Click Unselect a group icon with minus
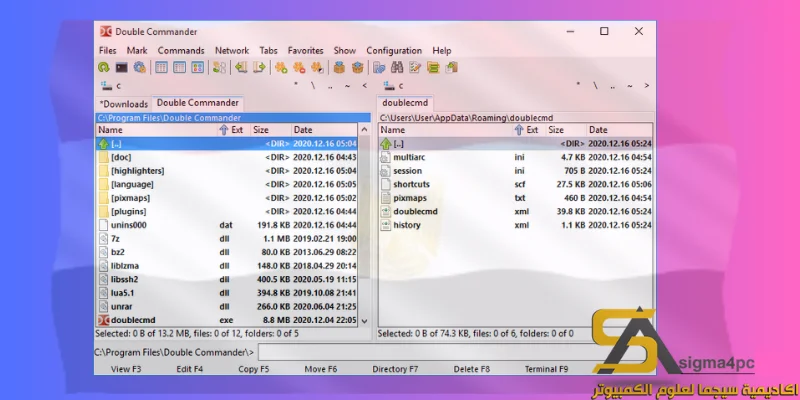Viewport: 800px width, 400px height. (299, 67)
